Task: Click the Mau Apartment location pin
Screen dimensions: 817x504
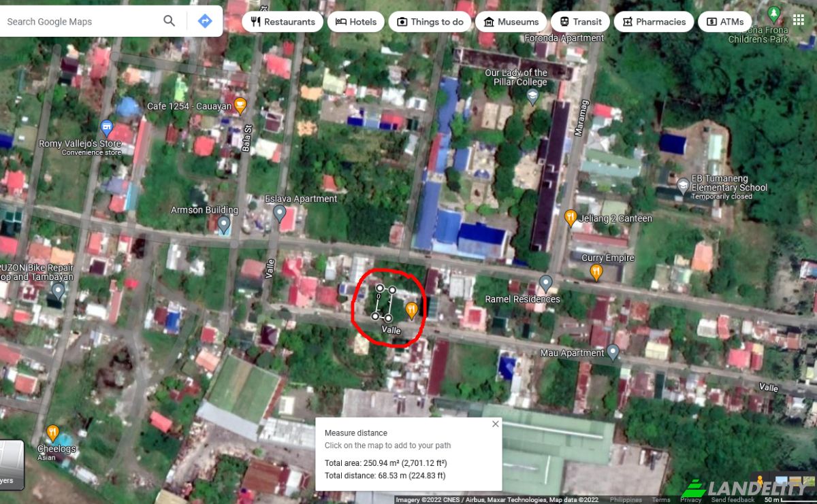Action: [613, 352]
